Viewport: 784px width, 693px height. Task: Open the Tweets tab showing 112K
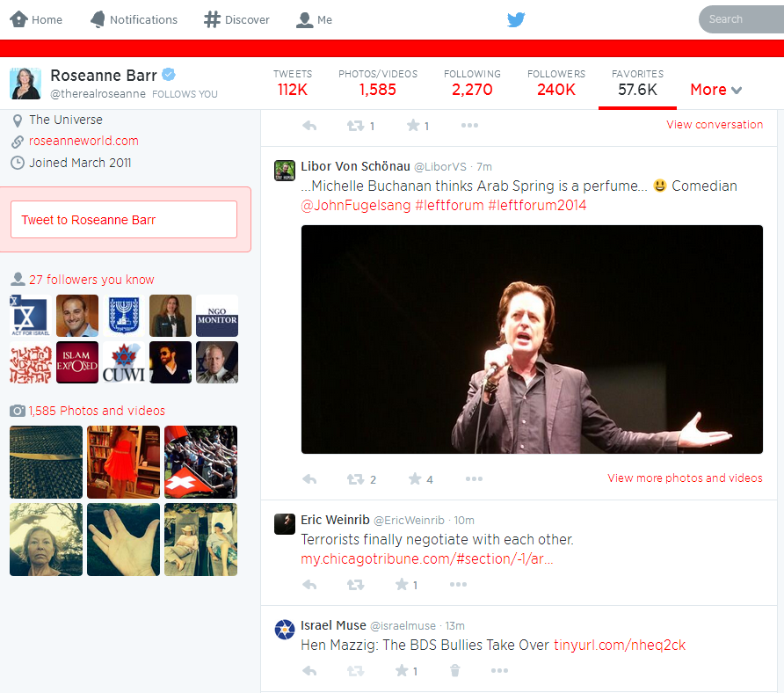293,84
